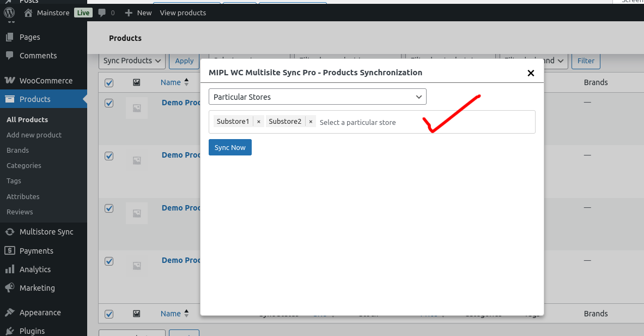Open fourth Demo Product link
The image size is (644, 336).
point(181,260)
